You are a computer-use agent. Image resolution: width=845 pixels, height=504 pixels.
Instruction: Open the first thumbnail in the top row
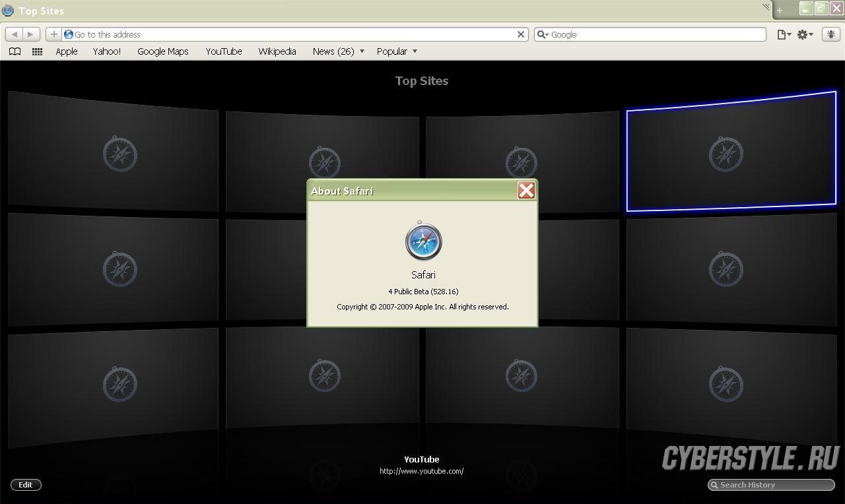coord(113,152)
